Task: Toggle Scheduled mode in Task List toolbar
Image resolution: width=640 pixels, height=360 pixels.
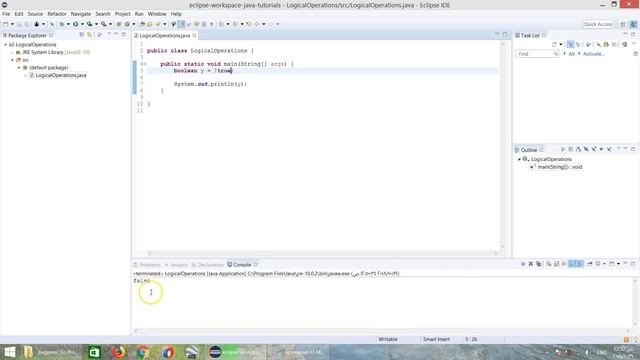Action: pos(578,44)
